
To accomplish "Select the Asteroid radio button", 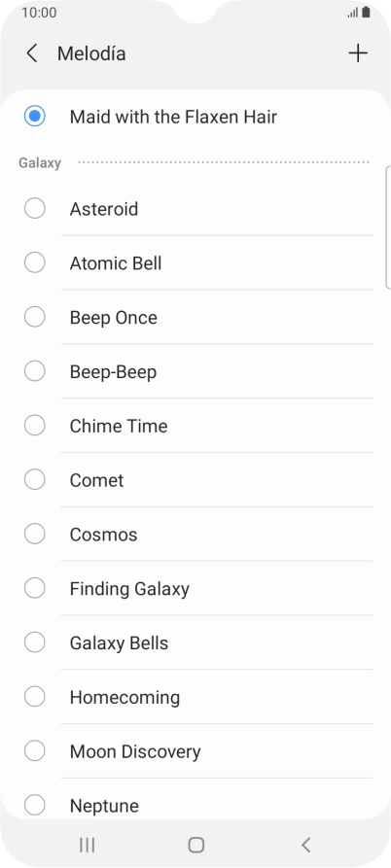I will coord(34,209).
